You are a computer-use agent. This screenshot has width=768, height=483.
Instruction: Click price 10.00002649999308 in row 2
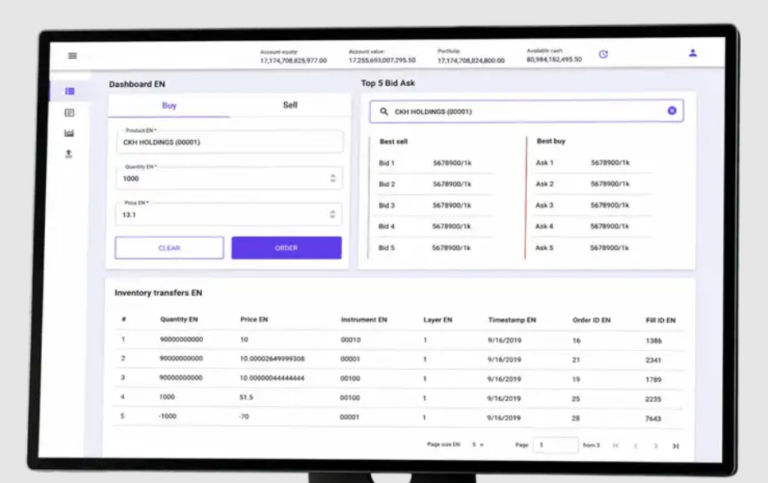(x=272, y=359)
